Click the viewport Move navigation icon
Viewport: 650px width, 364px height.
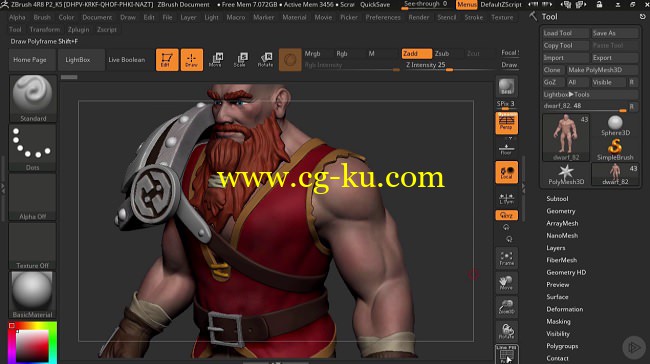tap(506, 282)
